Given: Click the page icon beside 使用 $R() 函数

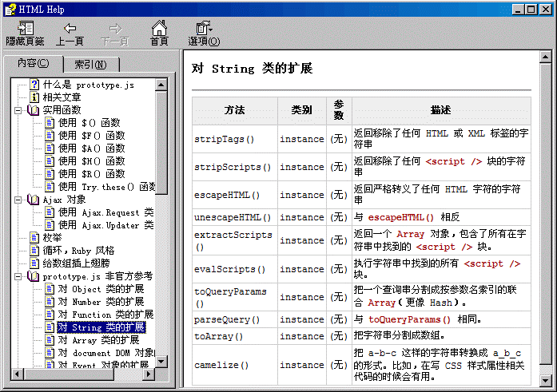Looking at the screenshot, I should pyautogui.click(x=50, y=174).
